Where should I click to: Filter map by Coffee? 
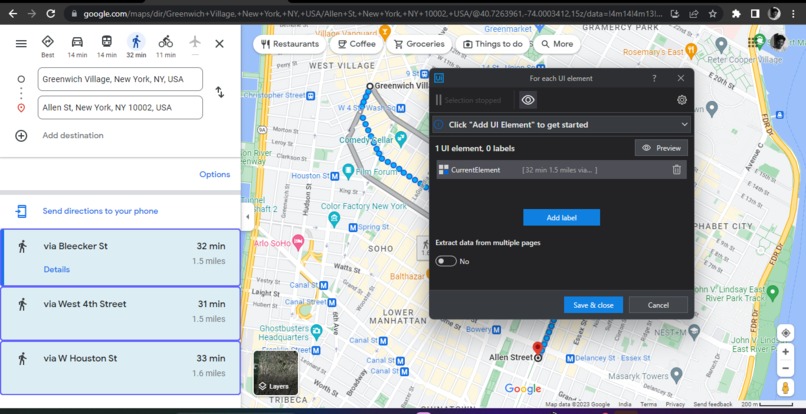[357, 44]
